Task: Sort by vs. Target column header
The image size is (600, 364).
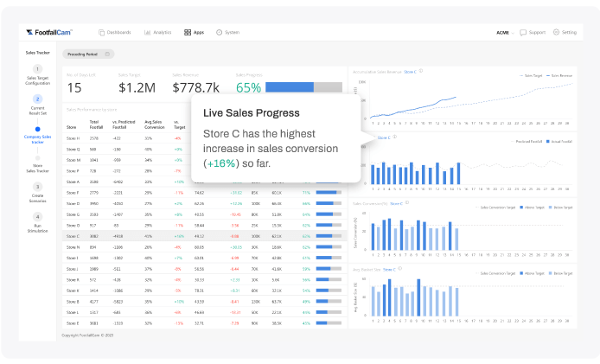Action: (x=180, y=125)
